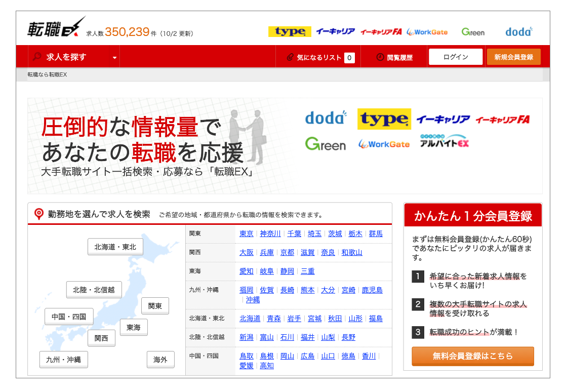Open the 石川 prefecture link
The height and width of the screenshot is (392, 566).
point(288,337)
